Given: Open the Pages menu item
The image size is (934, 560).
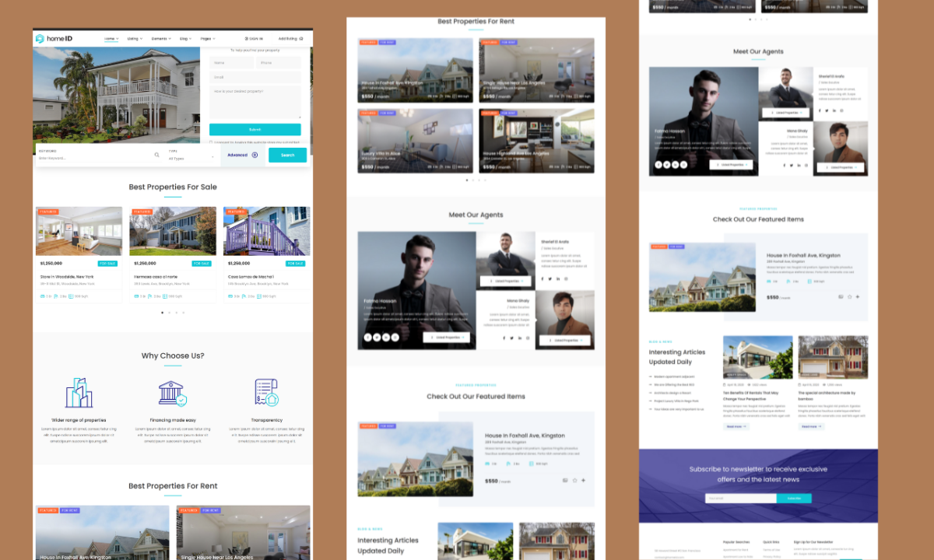Looking at the screenshot, I should click(208, 39).
